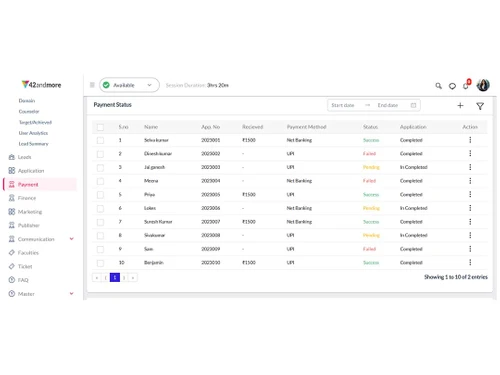500x375 pixels.
Task: Click app number 2023005
Action: (211, 195)
